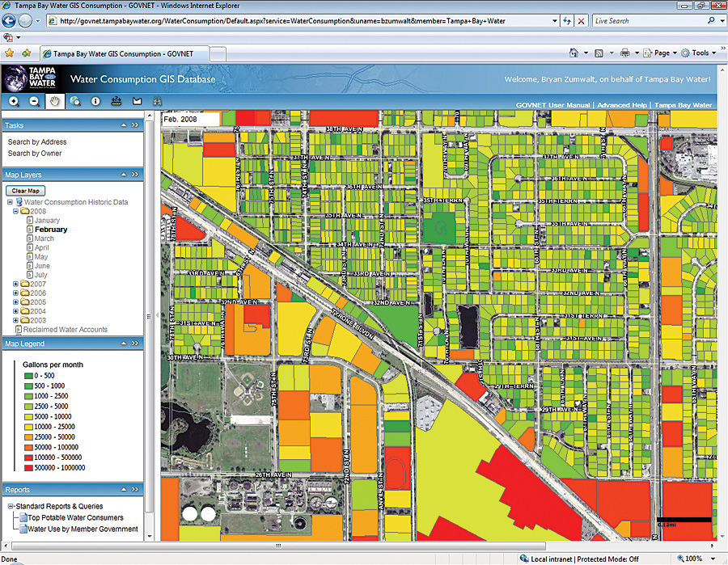This screenshot has width=728, height=565.
Task: Expand the 2003 folder
Action: pos(16,320)
